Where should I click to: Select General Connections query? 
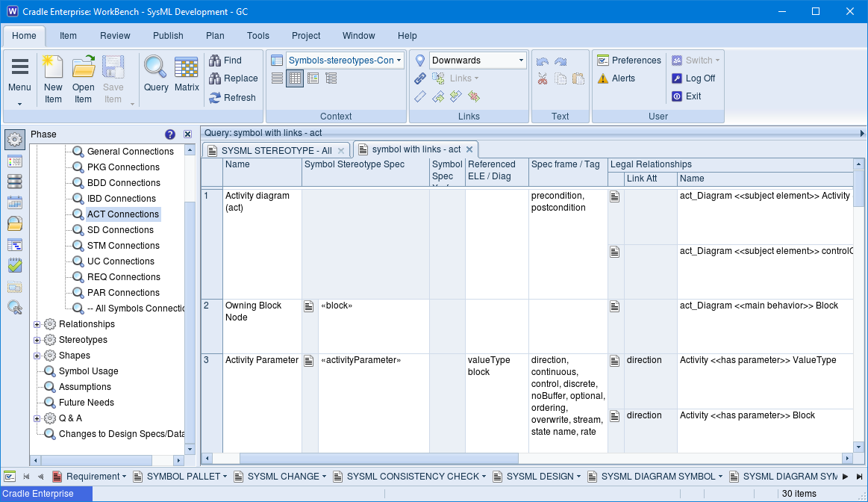pos(130,151)
